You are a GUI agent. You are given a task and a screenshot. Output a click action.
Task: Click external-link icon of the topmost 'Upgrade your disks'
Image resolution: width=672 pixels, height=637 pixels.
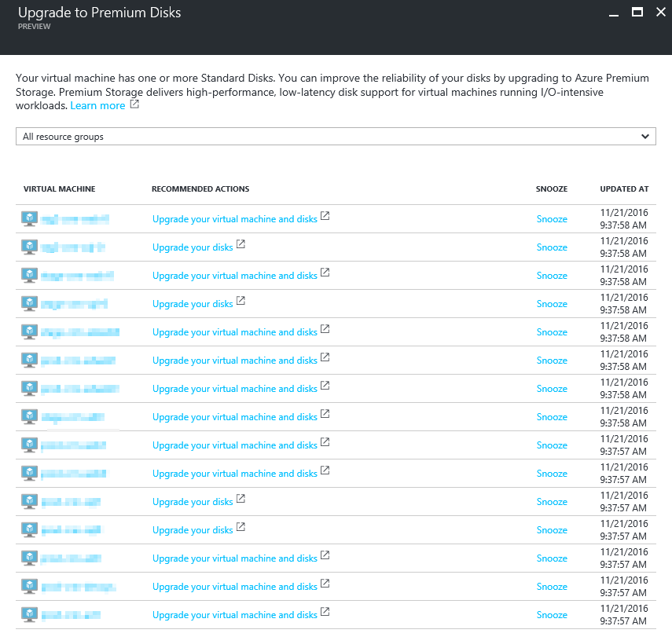(x=241, y=243)
